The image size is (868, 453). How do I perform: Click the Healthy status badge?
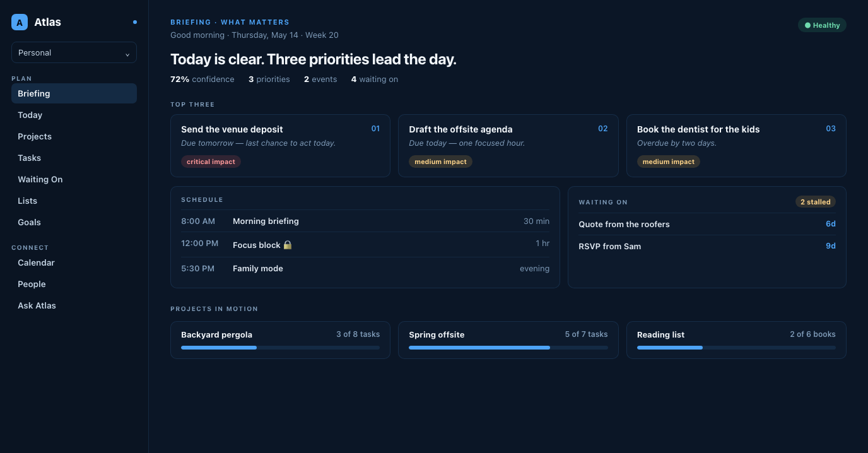click(x=822, y=25)
